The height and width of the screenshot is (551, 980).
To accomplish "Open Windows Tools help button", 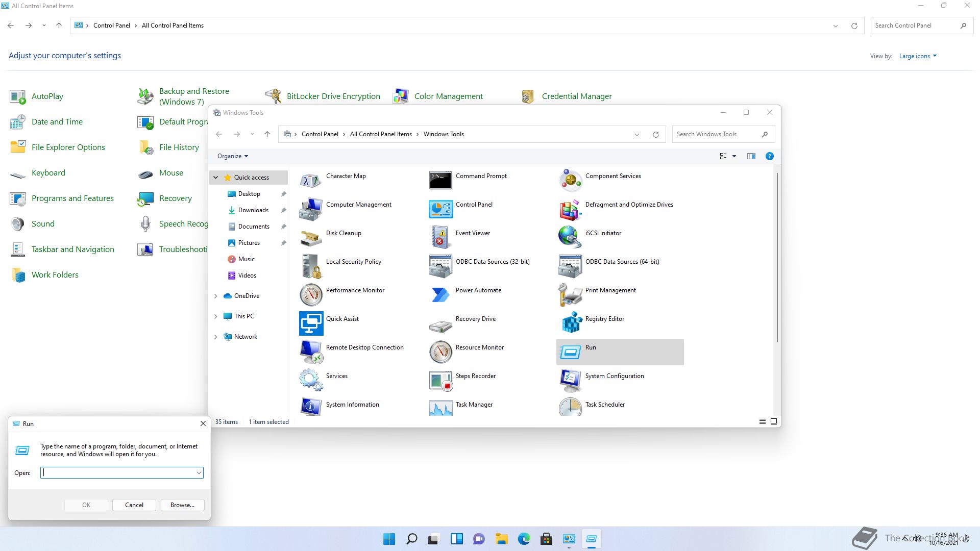I will [x=770, y=156].
